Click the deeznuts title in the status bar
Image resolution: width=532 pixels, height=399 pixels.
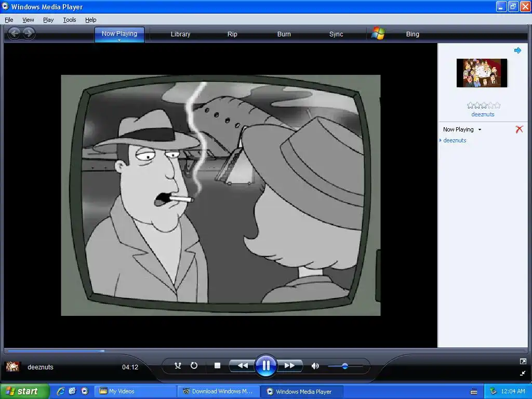click(x=41, y=367)
